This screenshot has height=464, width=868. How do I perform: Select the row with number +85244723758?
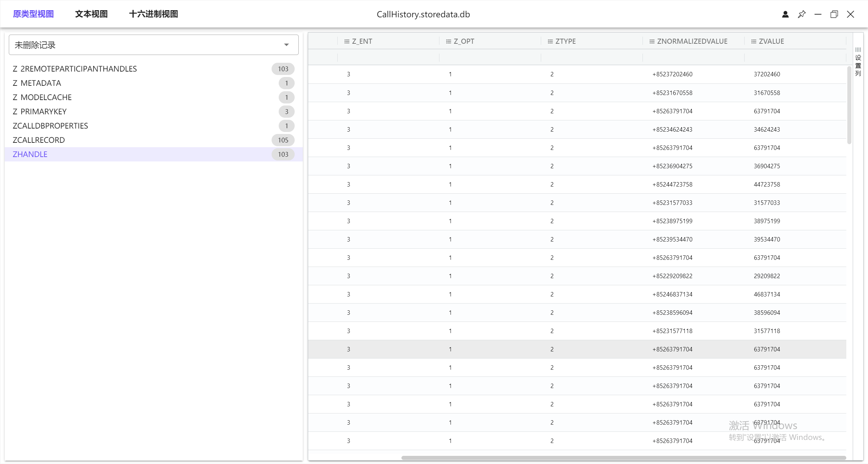pyautogui.click(x=672, y=185)
